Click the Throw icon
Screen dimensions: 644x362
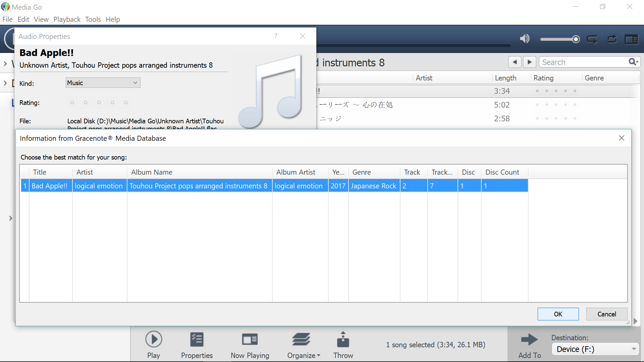[x=343, y=340]
